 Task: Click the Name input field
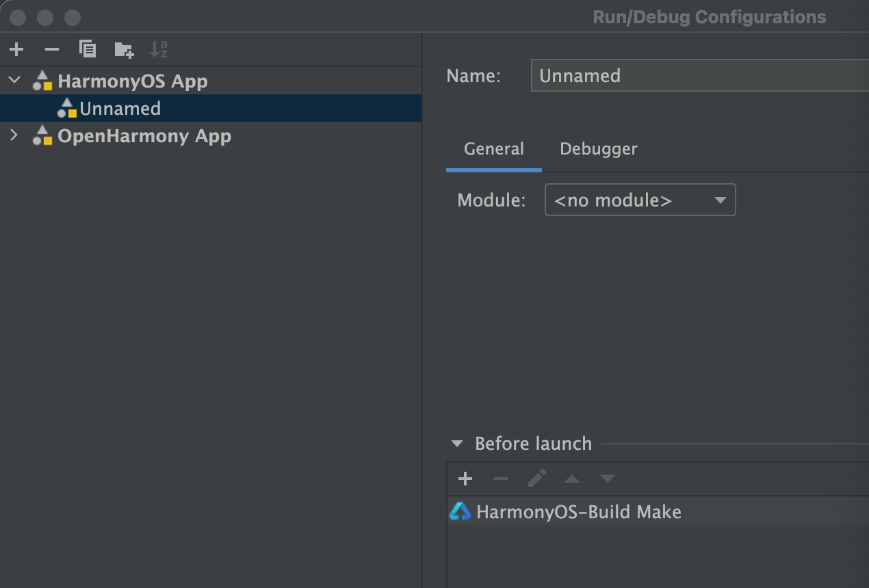pyautogui.click(x=700, y=75)
